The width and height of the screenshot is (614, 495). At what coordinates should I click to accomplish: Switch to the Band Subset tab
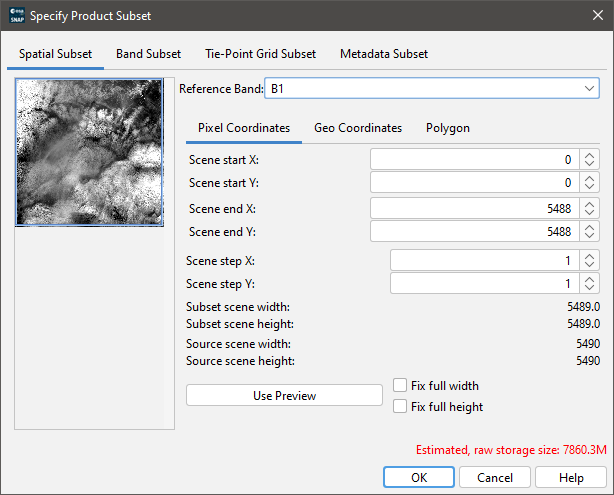pyautogui.click(x=148, y=53)
